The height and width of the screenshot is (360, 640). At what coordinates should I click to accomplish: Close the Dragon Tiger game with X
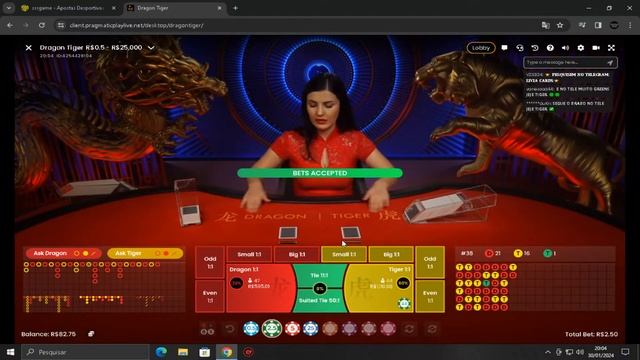(x=29, y=48)
